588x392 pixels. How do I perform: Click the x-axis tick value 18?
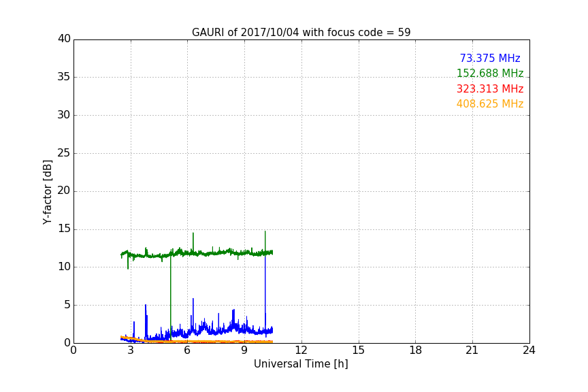(x=416, y=350)
